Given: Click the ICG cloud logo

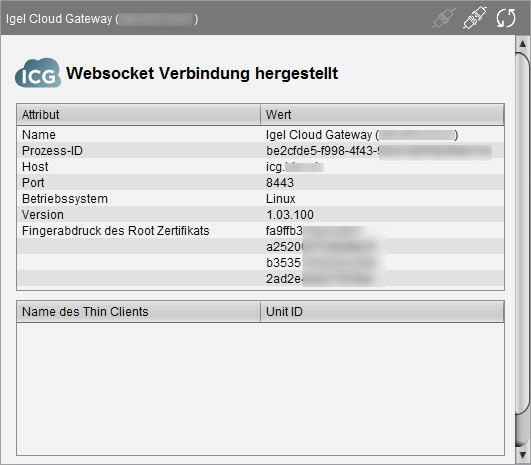Looking at the screenshot, I should [x=38, y=72].
